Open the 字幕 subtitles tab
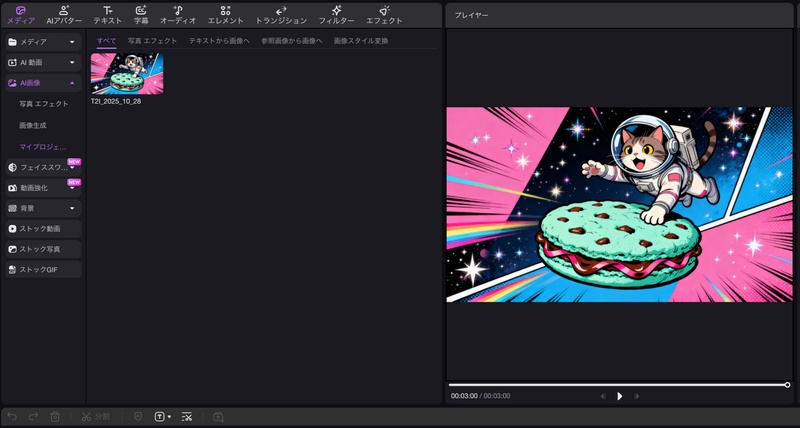The width and height of the screenshot is (800, 428). pos(141,15)
